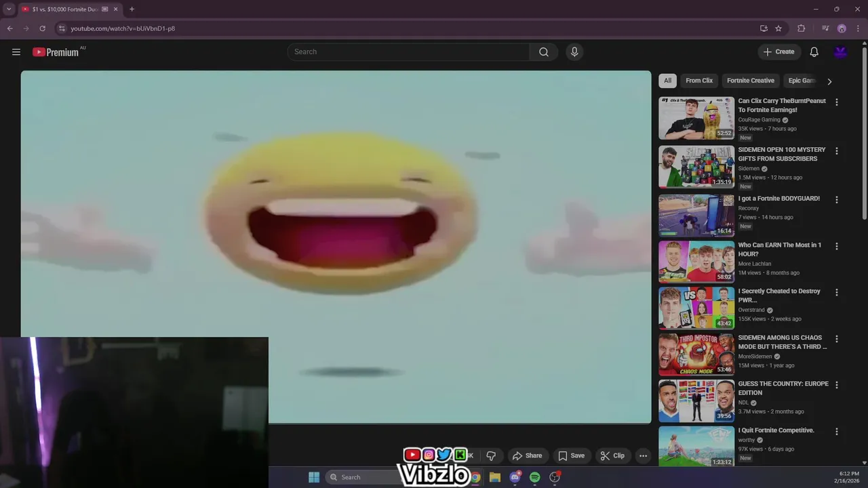This screenshot has width=868, height=488.
Task: Open Can Clix Carry TheBurntPeanut thumbnail
Action: [x=696, y=118]
